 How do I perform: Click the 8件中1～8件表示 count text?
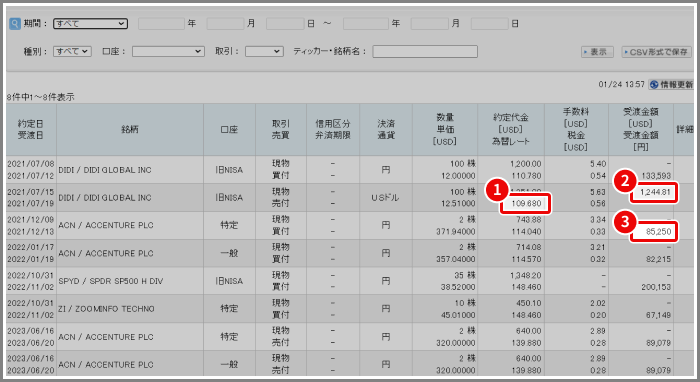click(x=41, y=97)
